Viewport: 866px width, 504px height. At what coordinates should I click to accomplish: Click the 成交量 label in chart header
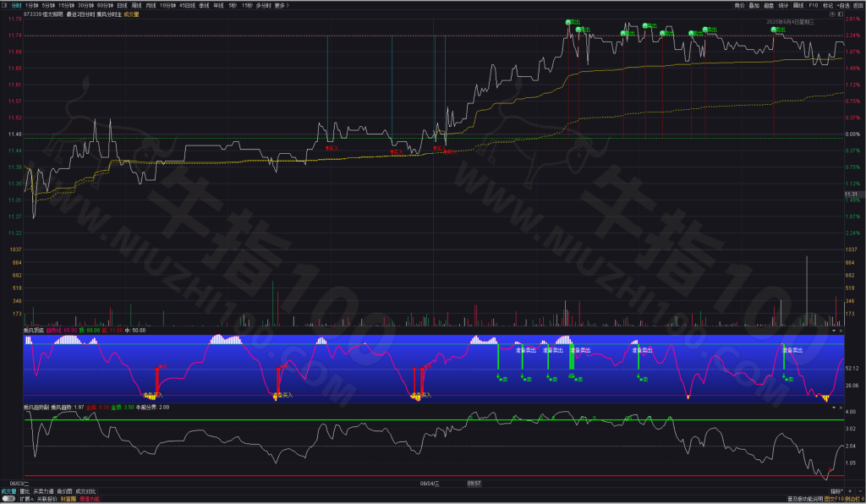coord(131,14)
